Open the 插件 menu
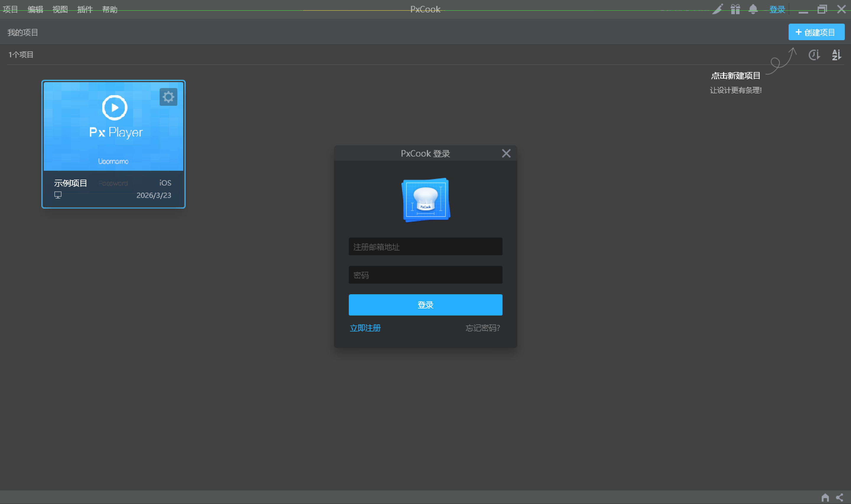This screenshot has width=851, height=504. [85, 9]
